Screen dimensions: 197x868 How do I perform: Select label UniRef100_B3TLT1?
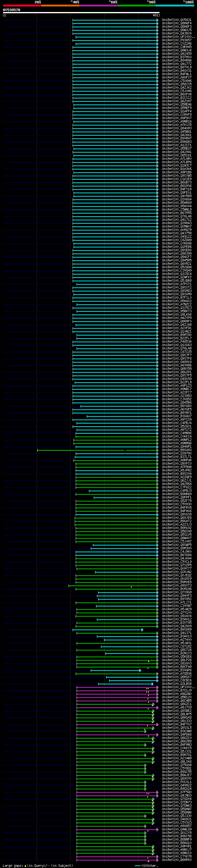click(176, 457)
